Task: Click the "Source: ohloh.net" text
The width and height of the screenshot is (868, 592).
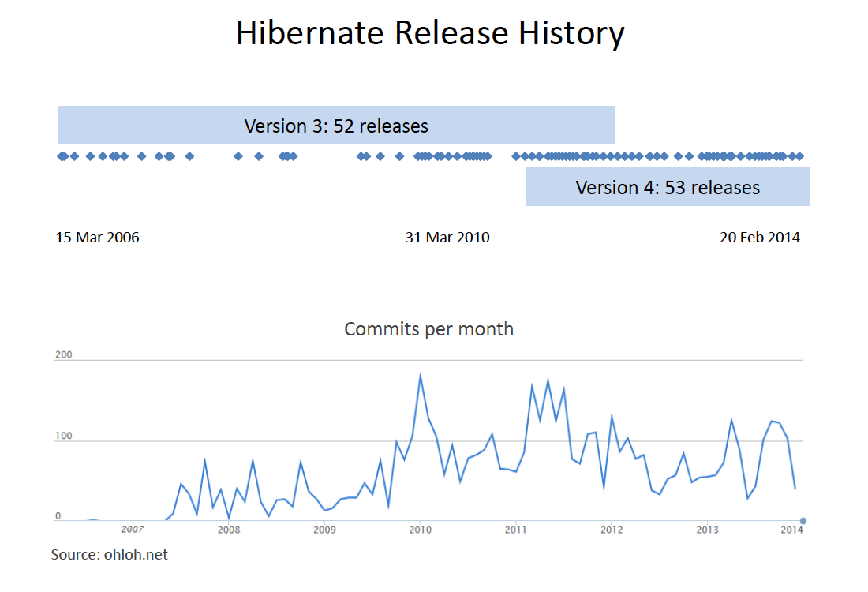Action: click(x=110, y=555)
